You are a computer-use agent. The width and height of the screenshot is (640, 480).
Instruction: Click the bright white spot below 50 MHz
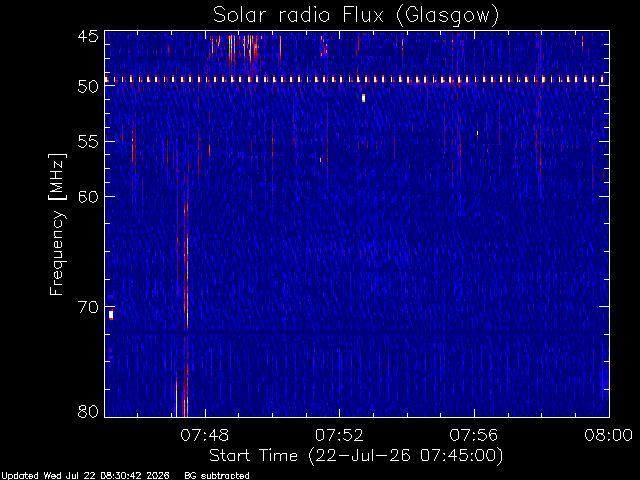(363, 98)
